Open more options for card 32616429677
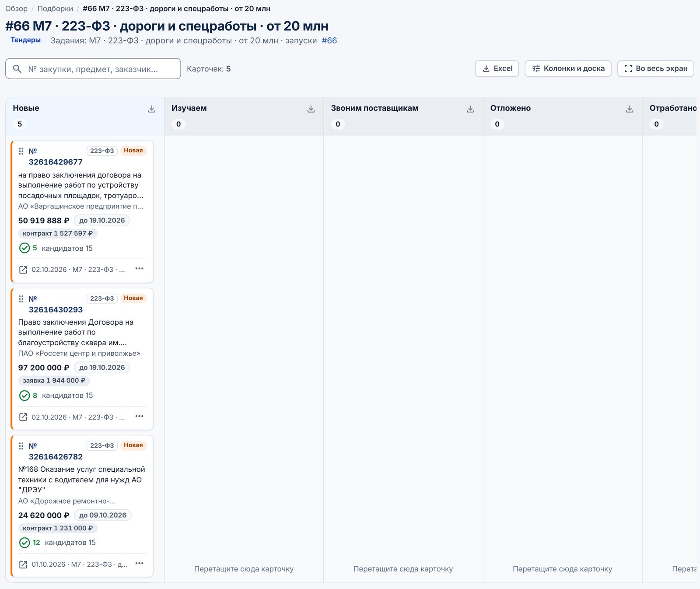The height and width of the screenshot is (589, 700). 140,269
